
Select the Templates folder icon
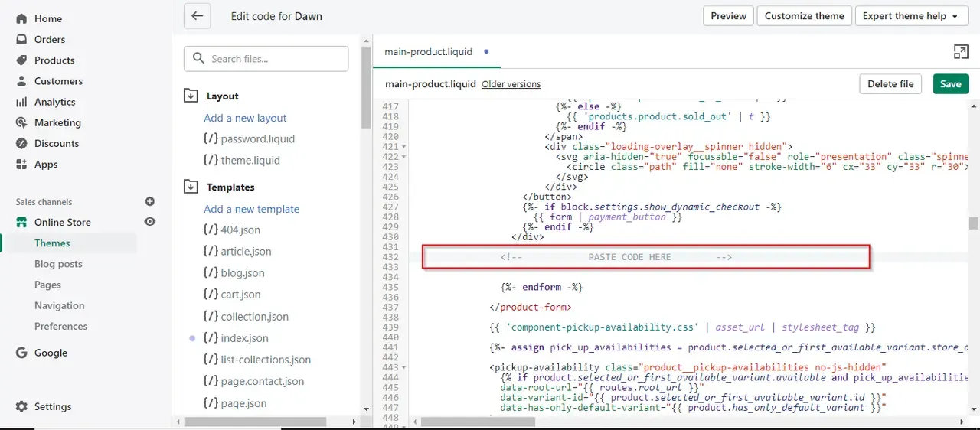click(191, 187)
